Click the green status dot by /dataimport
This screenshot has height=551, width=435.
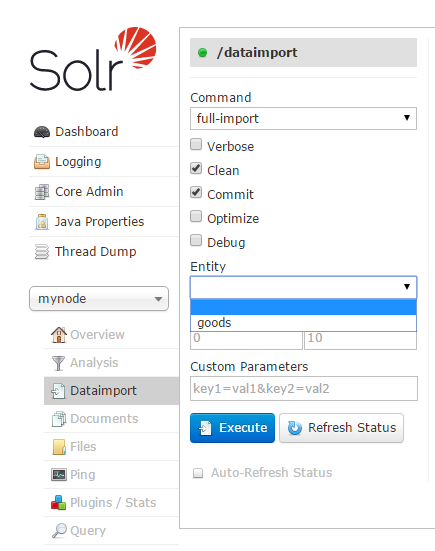[202, 53]
